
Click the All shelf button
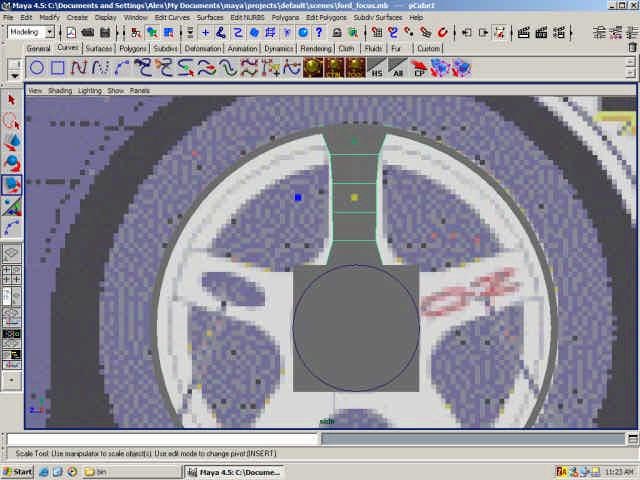[x=398, y=68]
